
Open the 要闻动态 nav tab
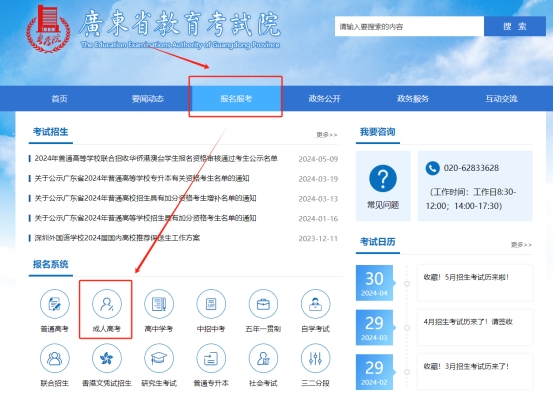148,98
